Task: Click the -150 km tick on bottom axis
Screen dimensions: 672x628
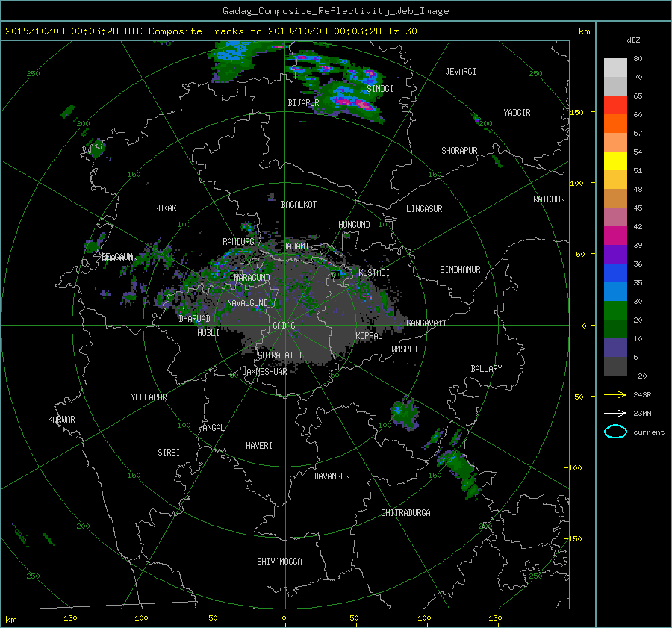Action: 68,618
